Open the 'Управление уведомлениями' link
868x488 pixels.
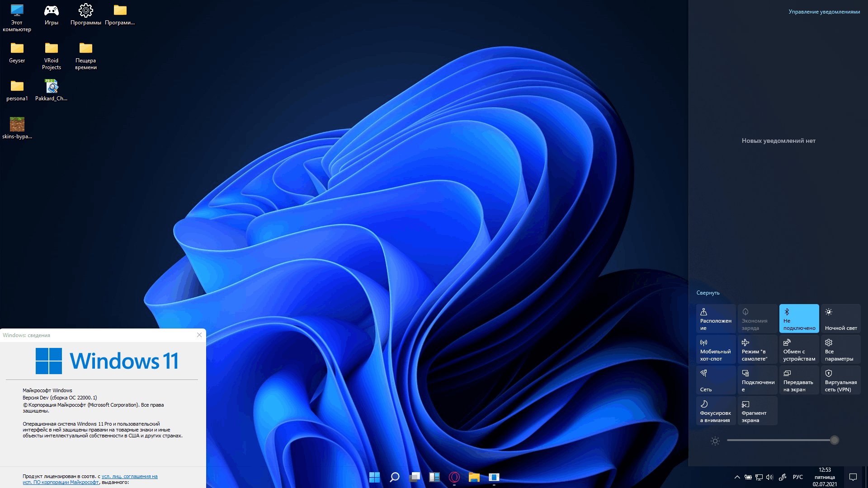[824, 12]
